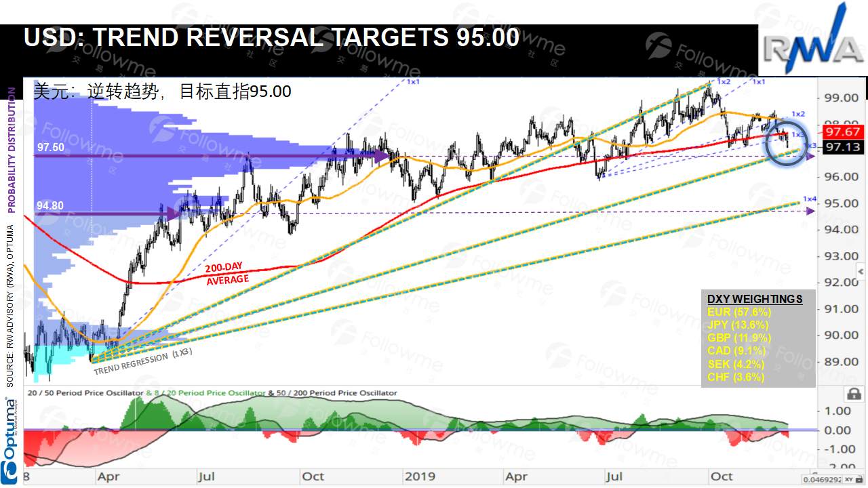Click the DXY WEIGHTINGS heading
Viewport: 868px width, 488px height.
tap(755, 299)
